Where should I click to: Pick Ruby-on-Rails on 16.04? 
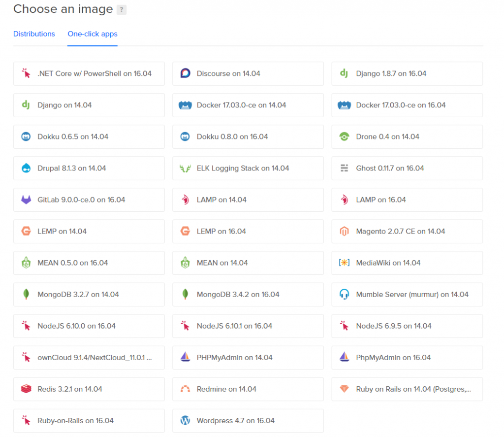click(89, 421)
